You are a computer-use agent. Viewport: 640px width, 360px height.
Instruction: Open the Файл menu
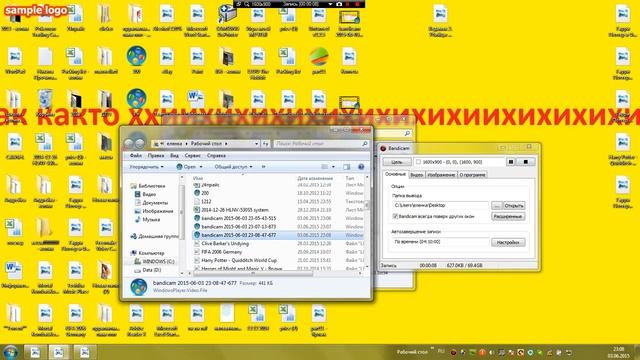tap(136, 156)
